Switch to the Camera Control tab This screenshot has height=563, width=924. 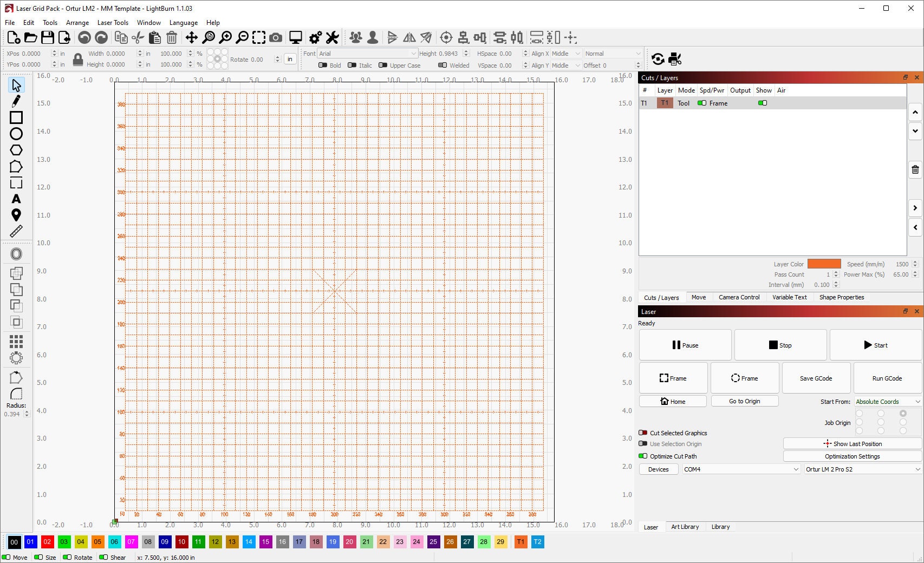(x=739, y=297)
